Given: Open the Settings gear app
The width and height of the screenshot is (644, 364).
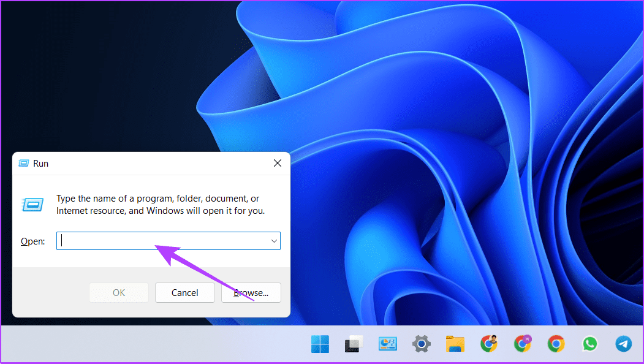Looking at the screenshot, I should 421,344.
